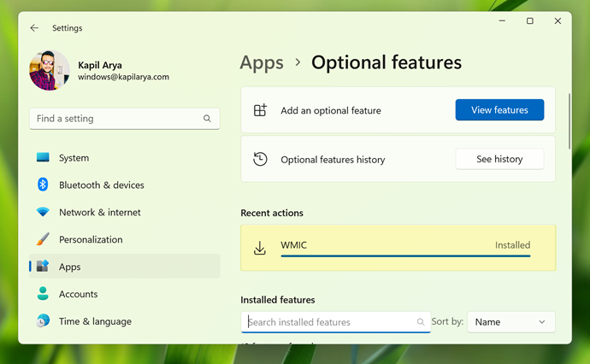The width and height of the screenshot is (590, 364).
Task: Click the Accounts person icon
Action: click(43, 294)
